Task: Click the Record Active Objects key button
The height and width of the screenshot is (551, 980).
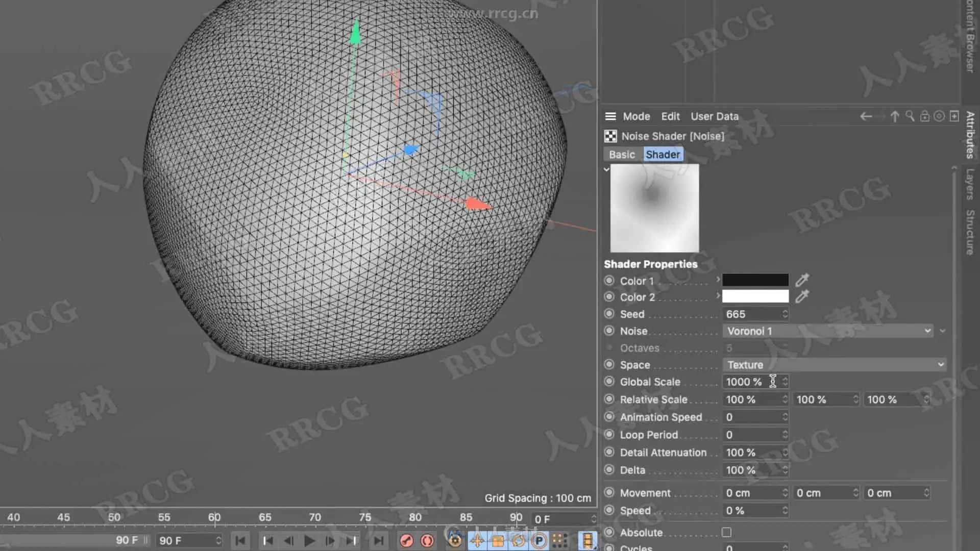Action: tap(407, 541)
